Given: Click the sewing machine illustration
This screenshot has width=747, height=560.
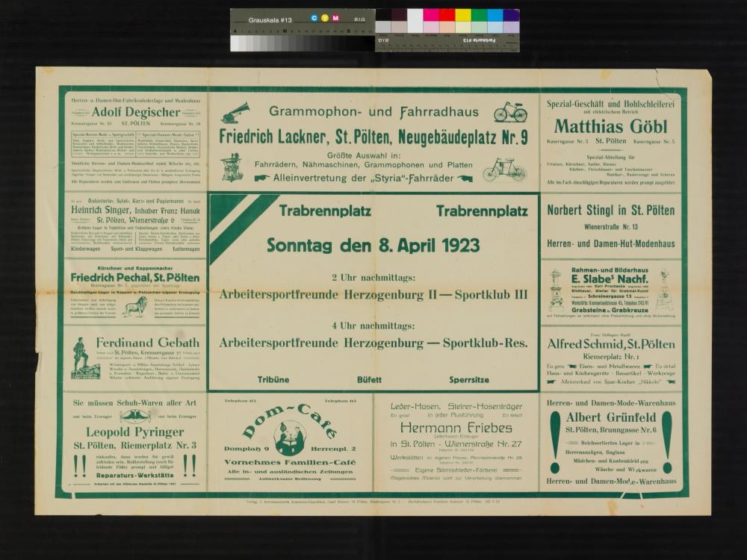Looking at the screenshot, I should [233, 167].
